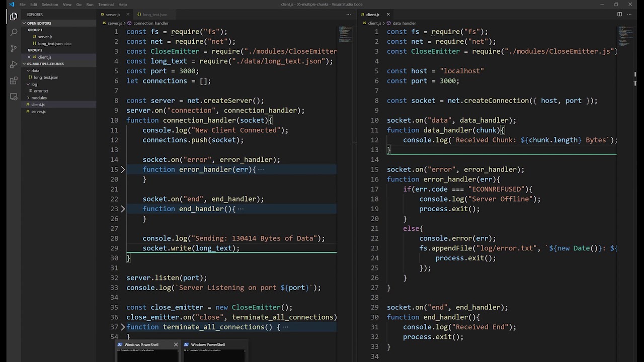The image size is (644, 362).
Task: Open the Terminal menu
Action: tap(106, 5)
